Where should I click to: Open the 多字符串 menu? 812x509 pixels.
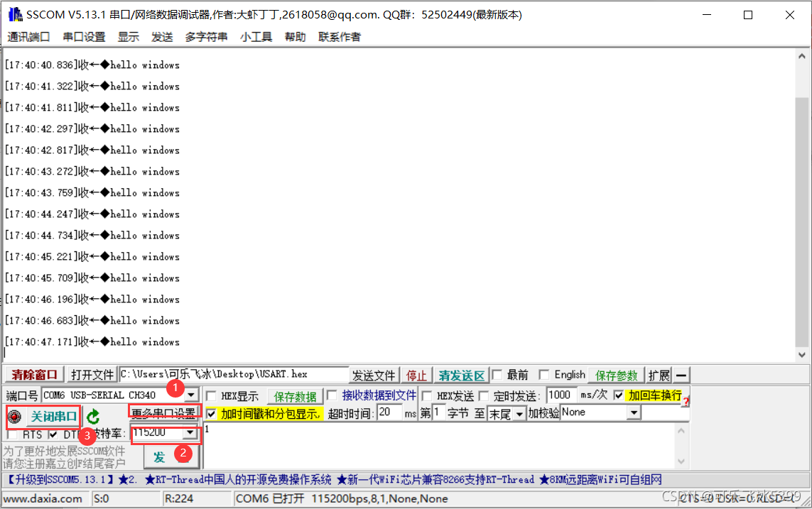point(206,37)
